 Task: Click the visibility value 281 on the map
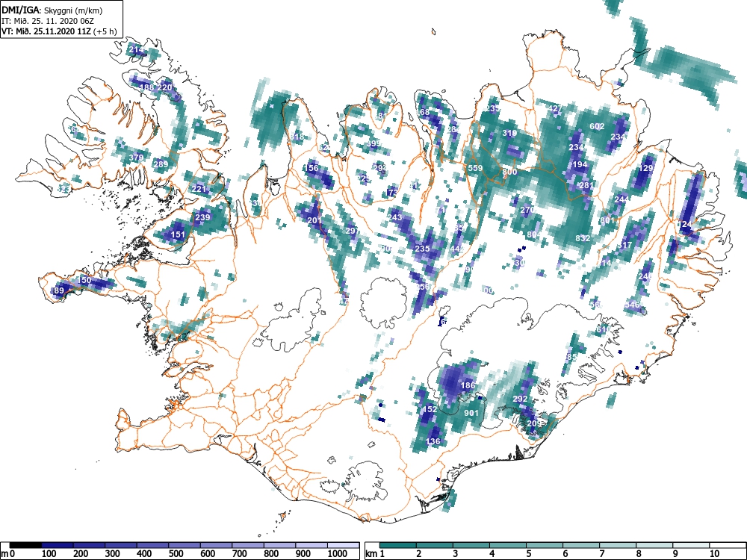pos(586,185)
